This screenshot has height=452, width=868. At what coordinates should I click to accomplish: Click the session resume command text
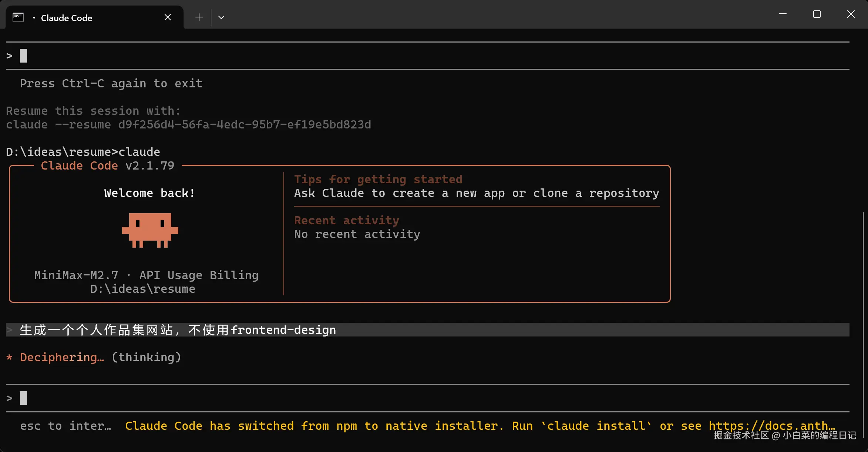[x=188, y=125]
